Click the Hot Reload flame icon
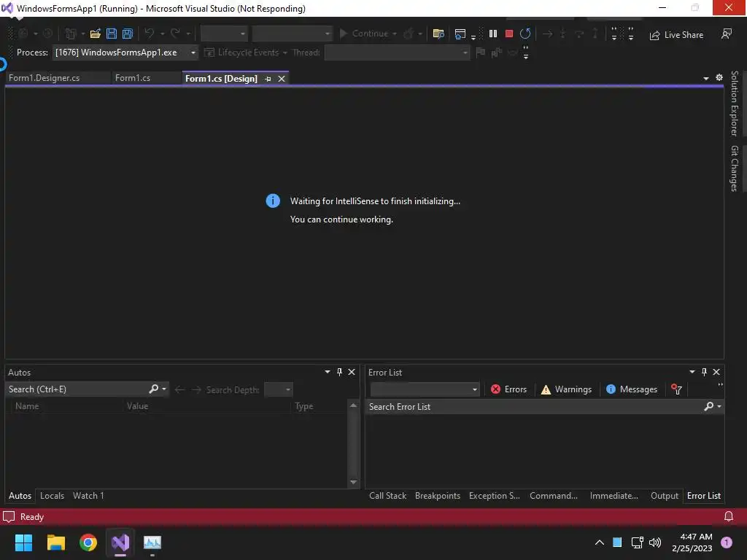The height and width of the screenshot is (560, 747). point(409,34)
